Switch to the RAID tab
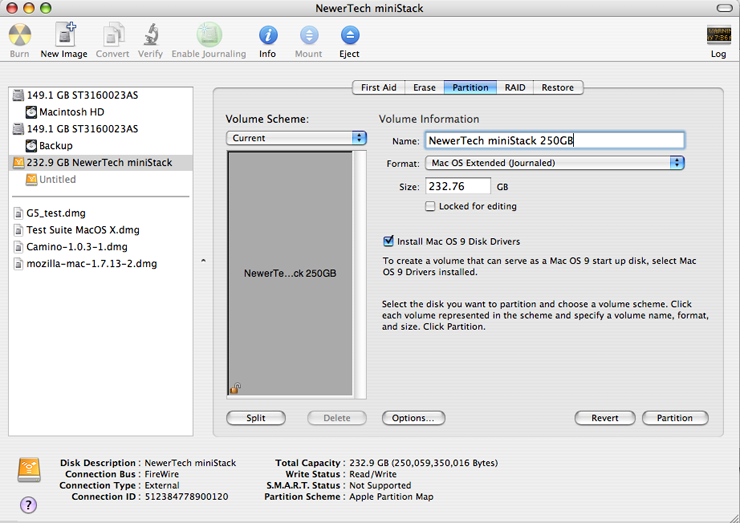740x523 pixels. pos(515,88)
